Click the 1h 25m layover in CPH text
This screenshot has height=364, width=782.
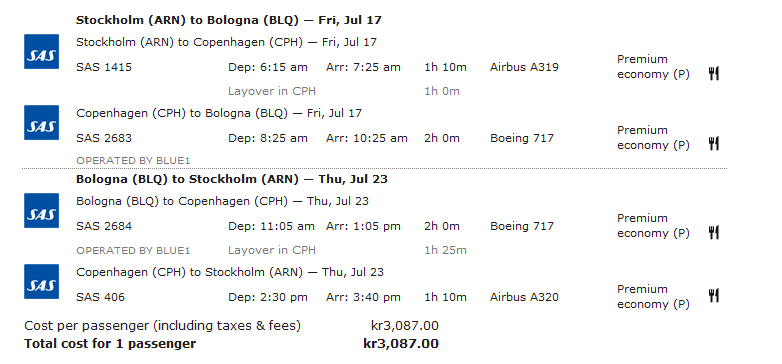click(x=445, y=250)
